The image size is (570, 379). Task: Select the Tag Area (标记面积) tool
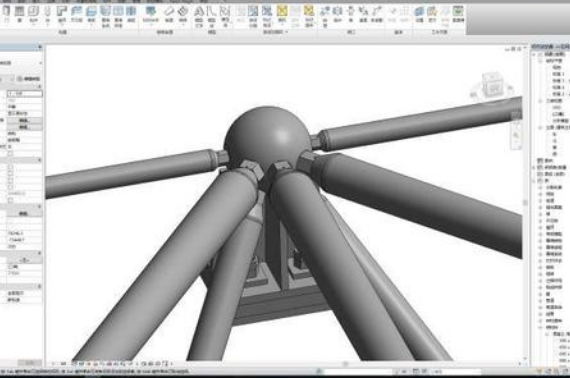point(309,16)
